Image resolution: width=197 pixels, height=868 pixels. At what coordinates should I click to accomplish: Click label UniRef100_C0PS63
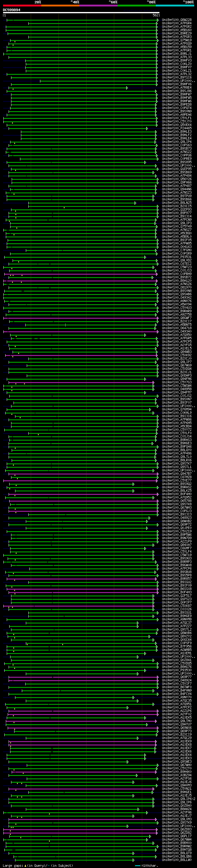pyautogui.click(x=177, y=145)
